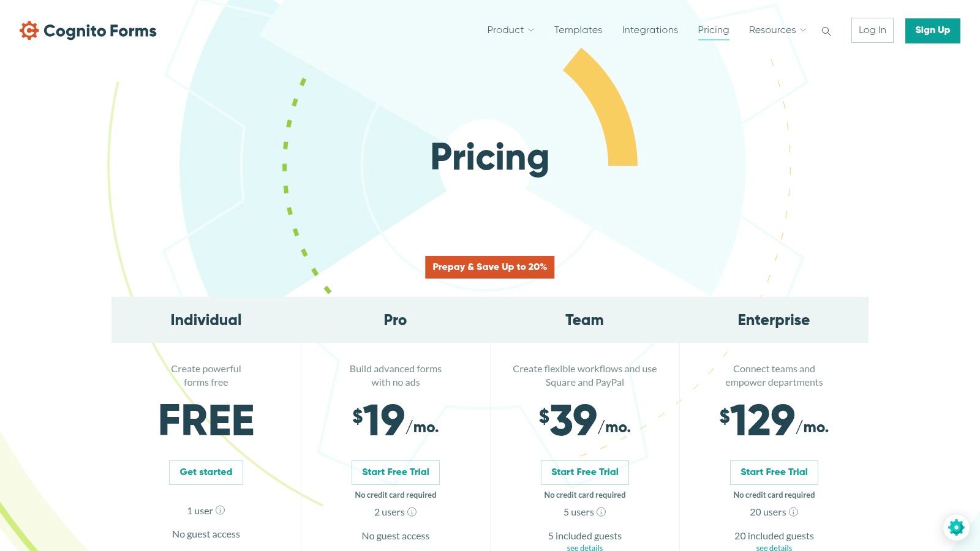Show info for 20 users
Viewport: 980px width, 551px height.
pos(794,512)
